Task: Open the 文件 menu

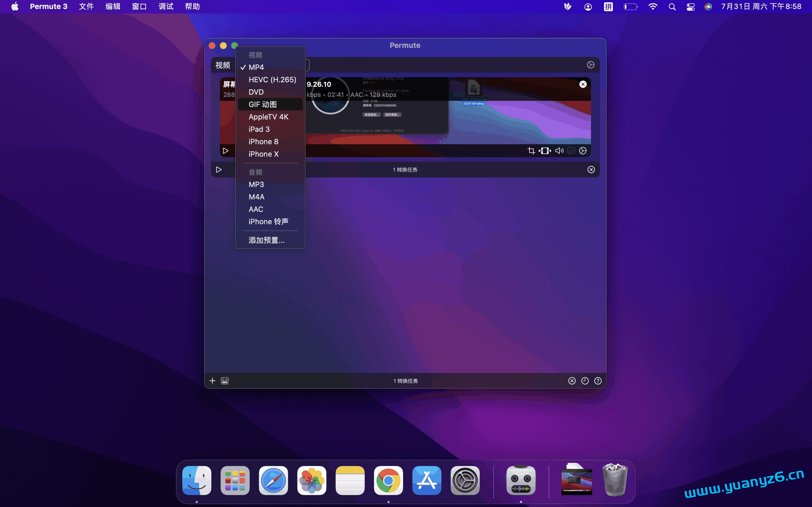Action: pos(86,6)
